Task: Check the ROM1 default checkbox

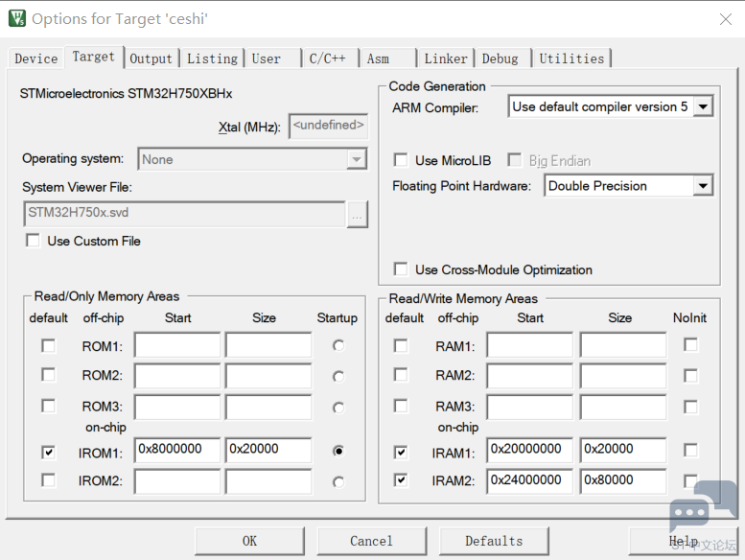Action: point(48,346)
